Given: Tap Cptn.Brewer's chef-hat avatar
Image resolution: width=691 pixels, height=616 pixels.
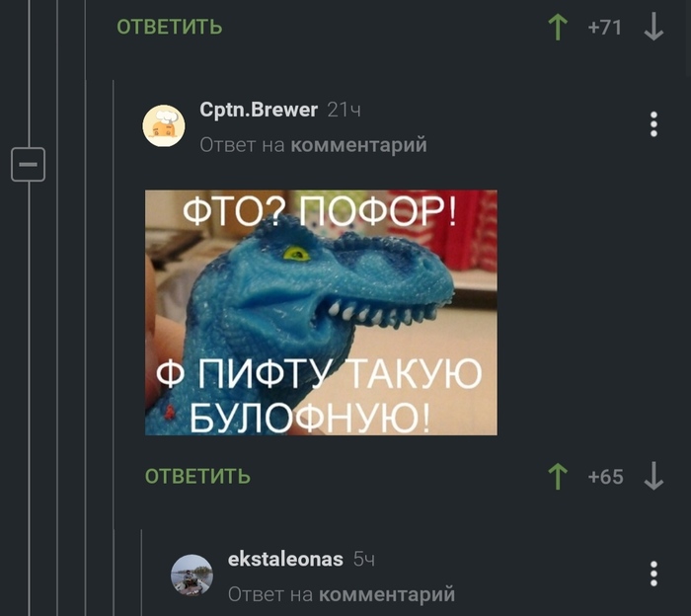Looking at the screenshot, I should click(164, 126).
